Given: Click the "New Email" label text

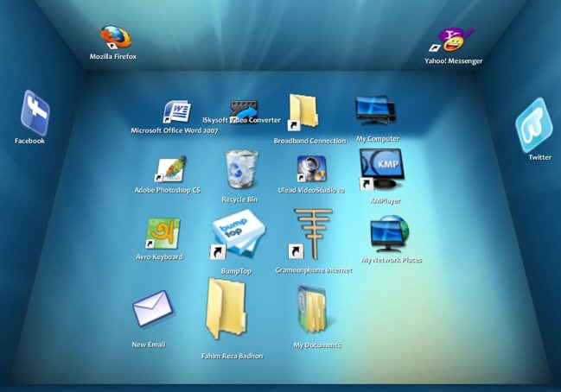Looking at the screenshot, I should [149, 345].
